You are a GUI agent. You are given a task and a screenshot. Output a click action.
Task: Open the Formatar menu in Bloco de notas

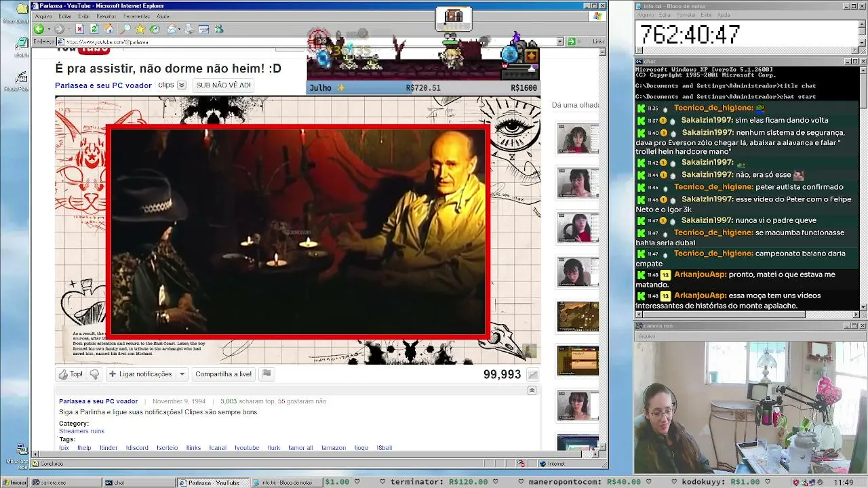686,15
